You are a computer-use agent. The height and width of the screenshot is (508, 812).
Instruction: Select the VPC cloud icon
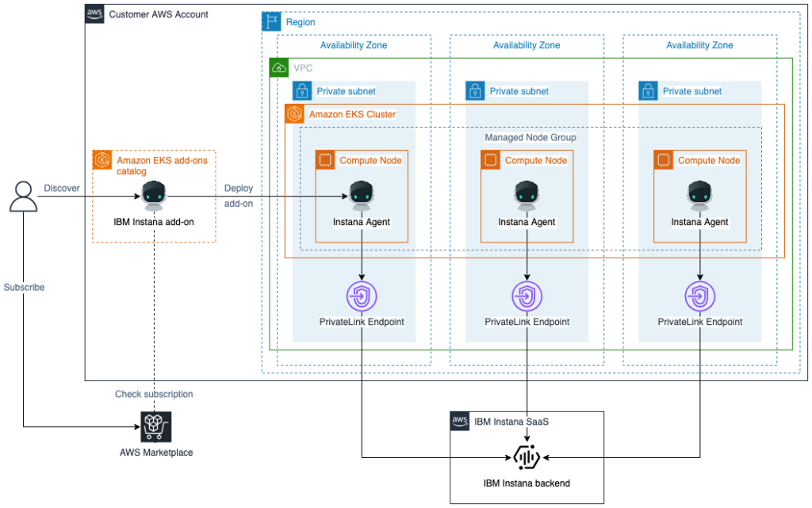point(279,67)
